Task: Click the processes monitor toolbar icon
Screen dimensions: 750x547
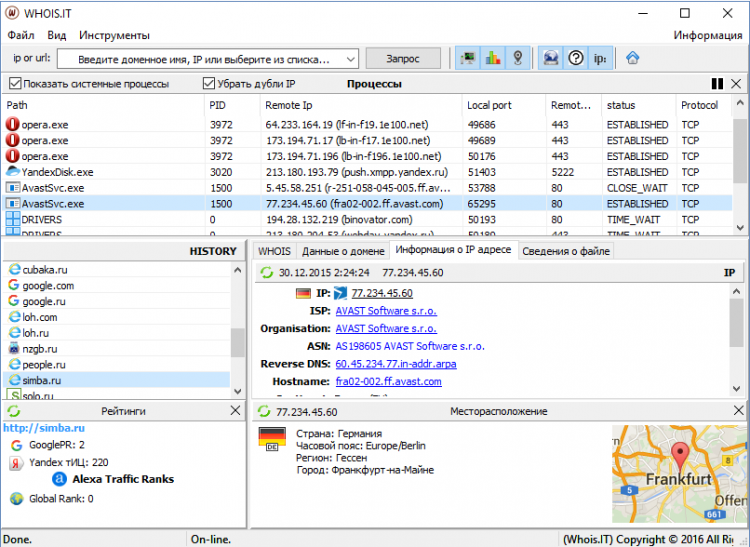Action: 467,58
